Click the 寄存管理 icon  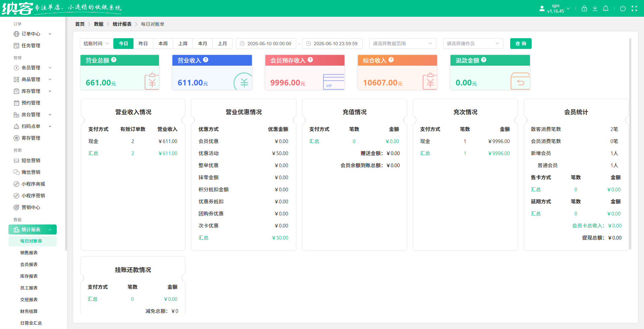pos(16,138)
